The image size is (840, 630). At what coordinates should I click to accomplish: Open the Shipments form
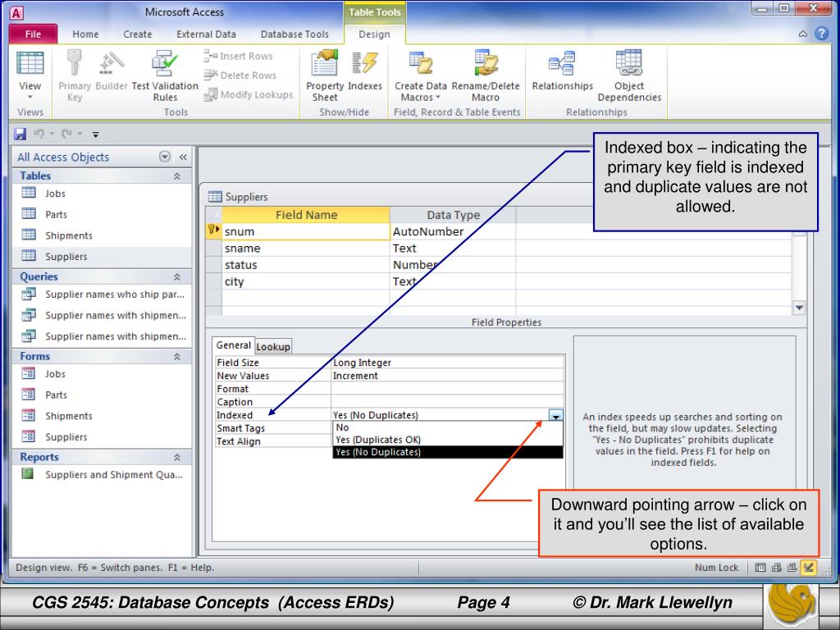102,416
